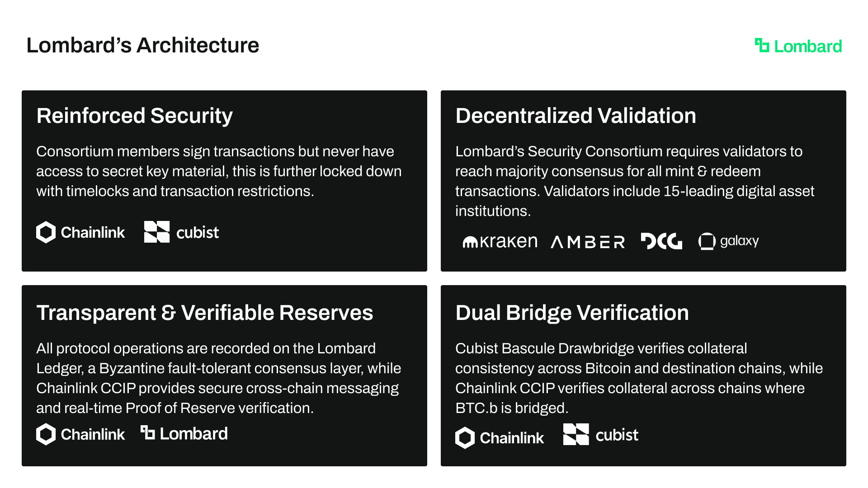Click the galaxy logo

pos(728,241)
